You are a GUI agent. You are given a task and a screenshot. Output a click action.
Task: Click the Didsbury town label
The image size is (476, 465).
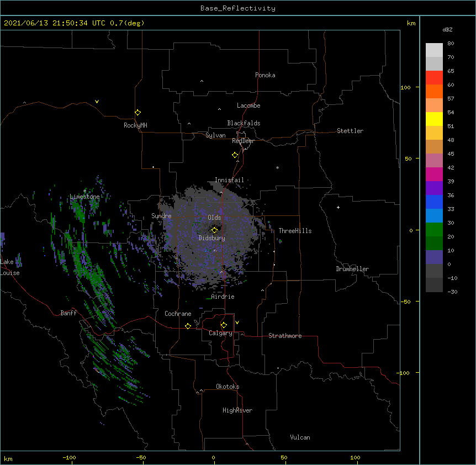[212, 238]
